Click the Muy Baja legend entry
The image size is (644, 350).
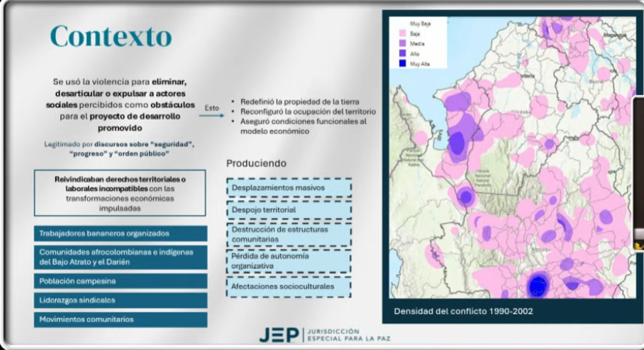point(419,23)
